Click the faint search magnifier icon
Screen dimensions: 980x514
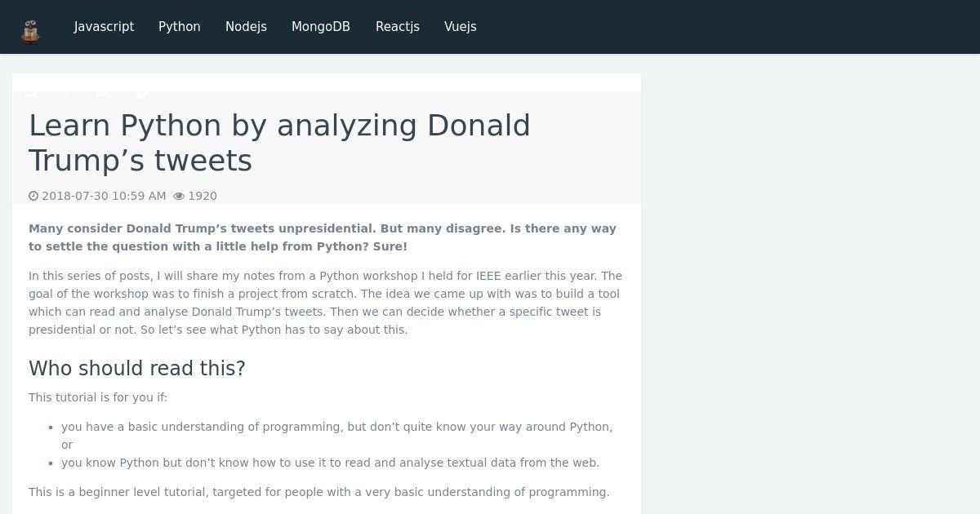tap(31, 92)
